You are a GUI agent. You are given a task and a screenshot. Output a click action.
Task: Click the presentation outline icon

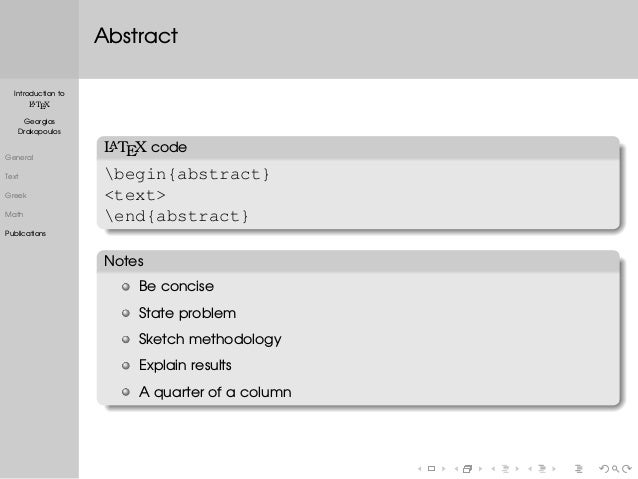point(579,469)
